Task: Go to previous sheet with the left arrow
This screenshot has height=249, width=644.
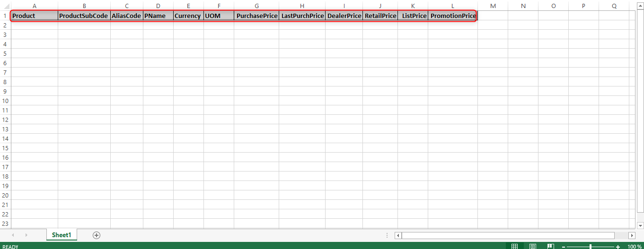Action: pyautogui.click(x=13, y=235)
